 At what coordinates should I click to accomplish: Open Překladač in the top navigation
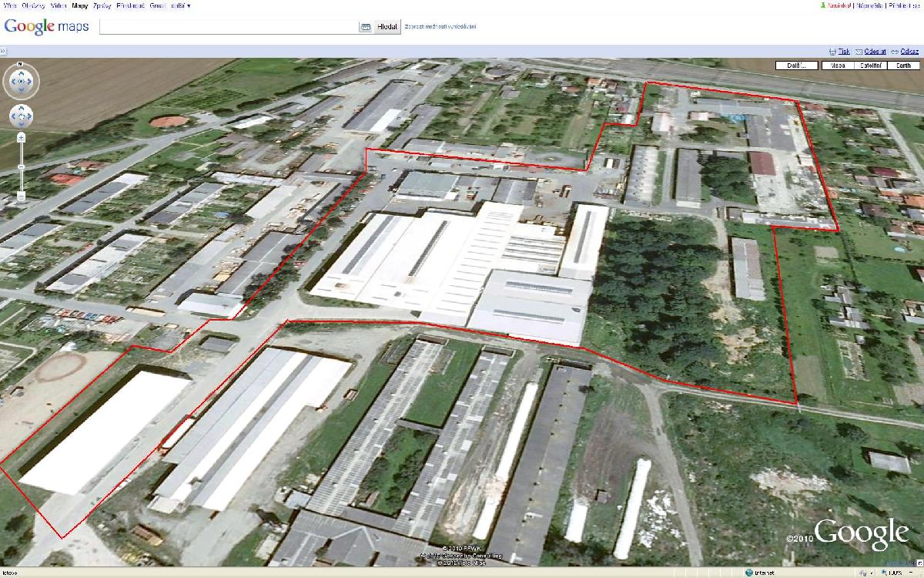coord(131,5)
